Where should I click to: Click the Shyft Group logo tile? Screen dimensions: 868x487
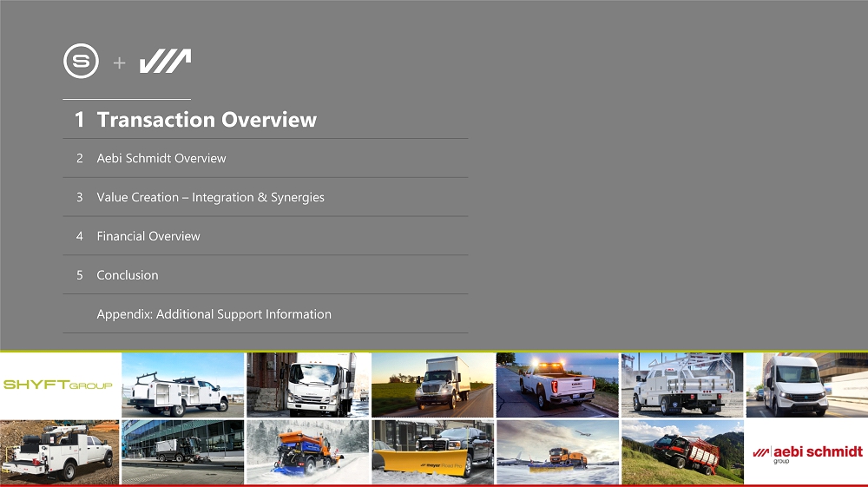coord(58,385)
